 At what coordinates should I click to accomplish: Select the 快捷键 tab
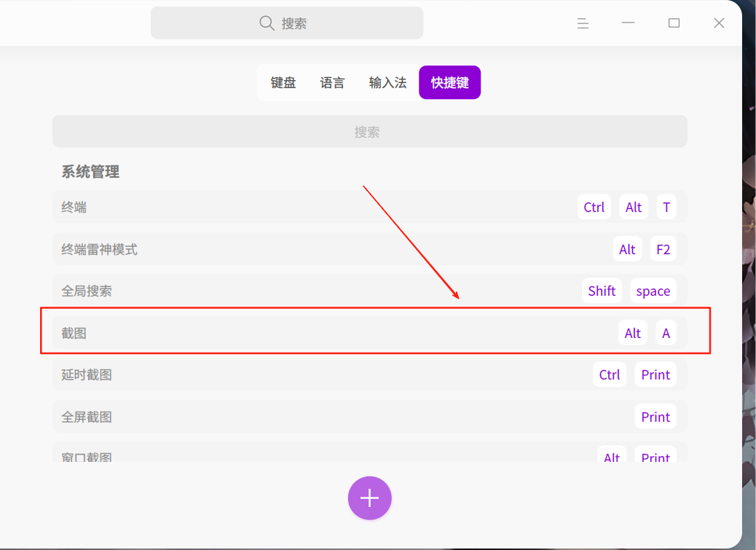tap(450, 82)
